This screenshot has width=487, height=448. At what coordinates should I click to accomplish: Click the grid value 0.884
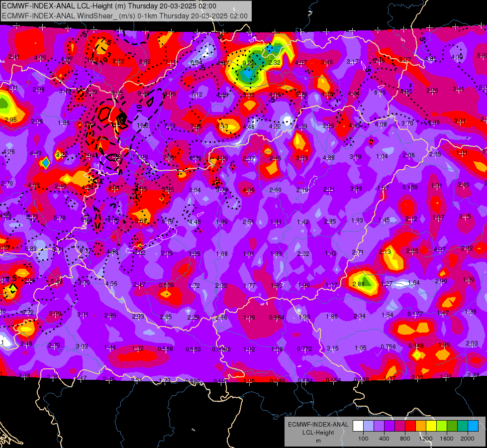[x=277, y=318]
